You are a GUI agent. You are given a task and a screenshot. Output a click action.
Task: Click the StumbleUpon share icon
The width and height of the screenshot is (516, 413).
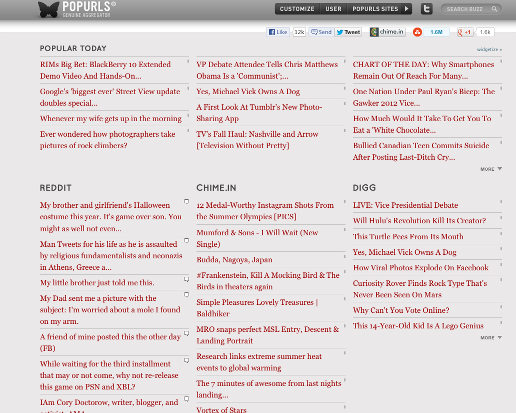tap(417, 32)
